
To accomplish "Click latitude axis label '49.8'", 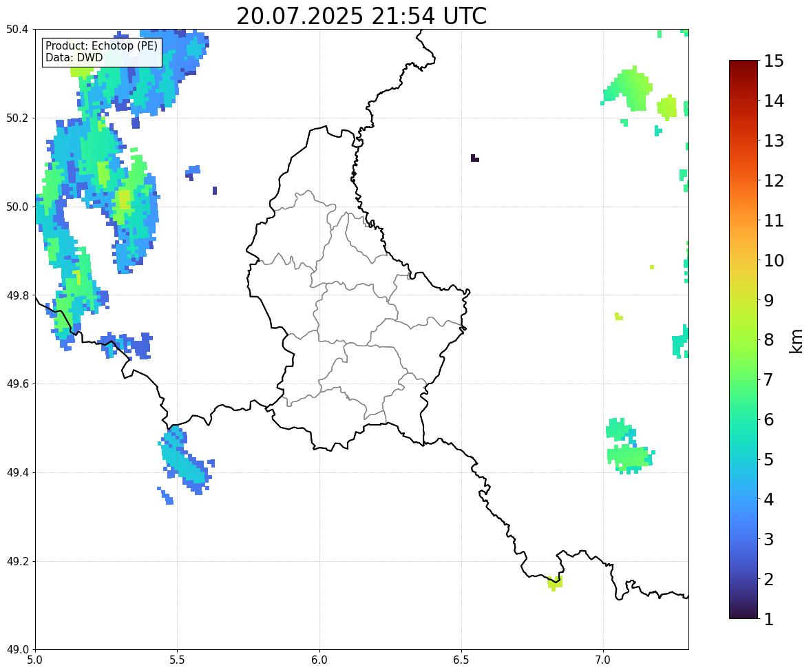I will pos(17,295).
